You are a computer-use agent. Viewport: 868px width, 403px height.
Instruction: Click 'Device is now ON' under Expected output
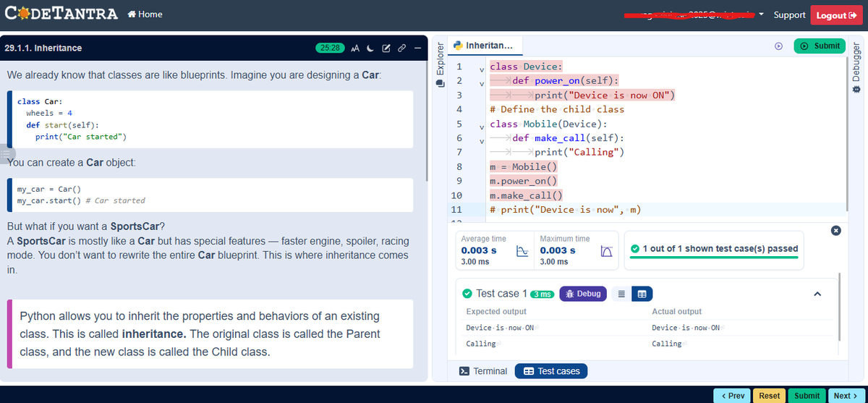(x=502, y=328)
